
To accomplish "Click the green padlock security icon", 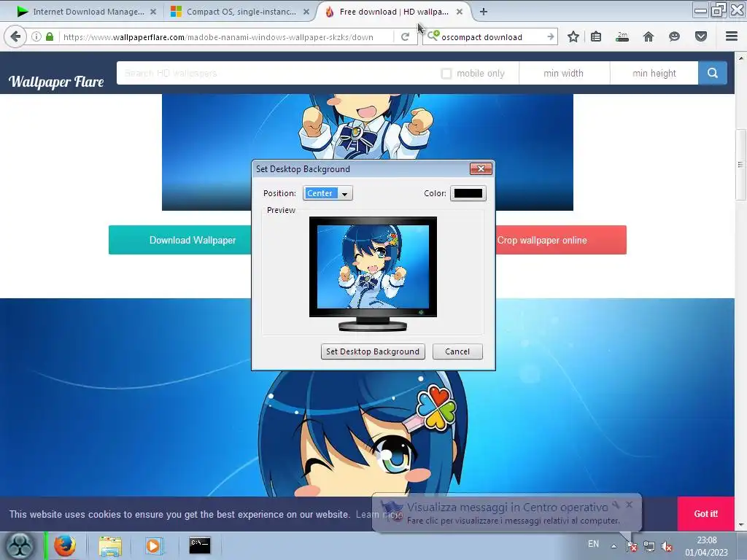I will click(x=50, y=36).
